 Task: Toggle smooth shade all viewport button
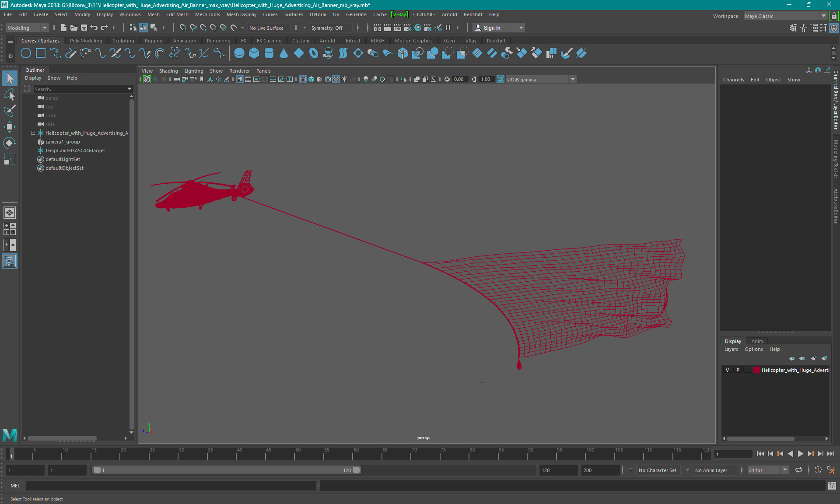coord(311,79)
